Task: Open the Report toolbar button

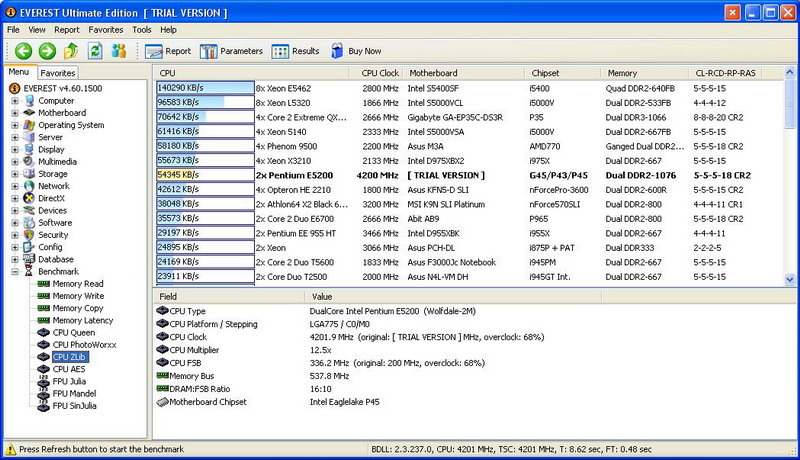Action: coord(168,51)
